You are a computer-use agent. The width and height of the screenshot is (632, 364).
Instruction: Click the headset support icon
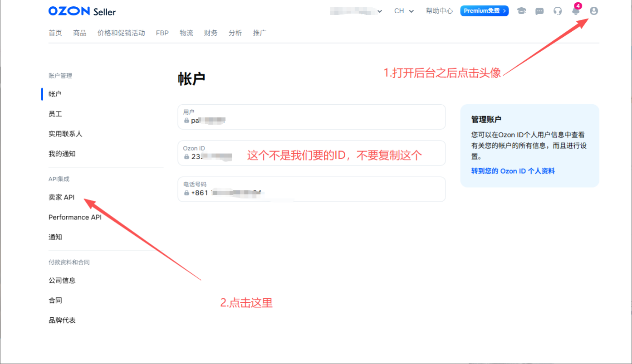[x=558, y=11]
